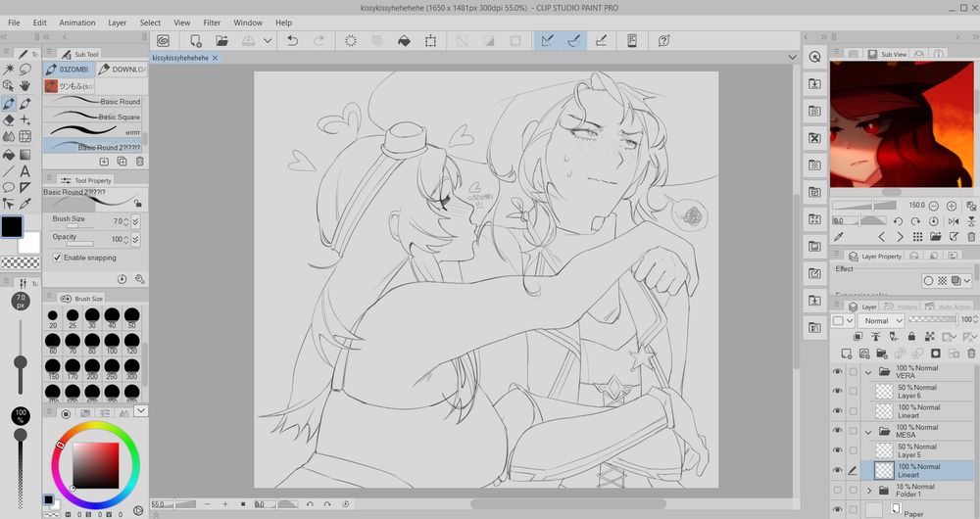
Task: Zoom in the Sub View with plus icon
Action: tap(952, 206)
